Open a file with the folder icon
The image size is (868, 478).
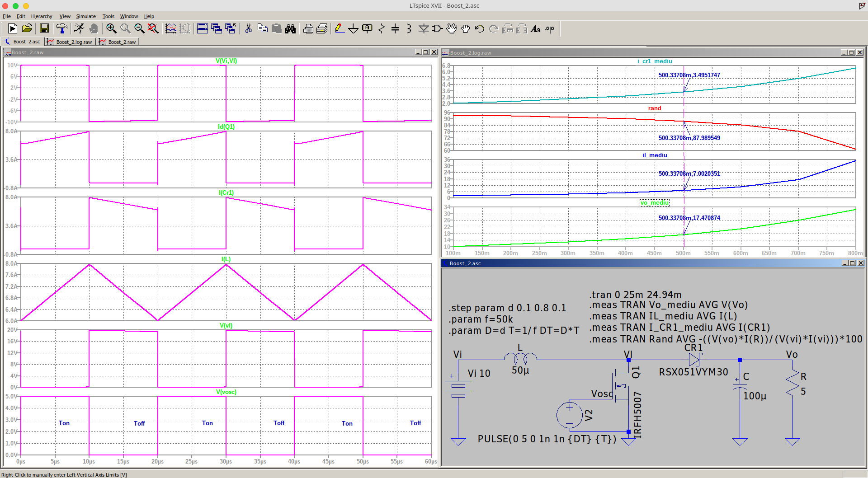tap(27, 29)
